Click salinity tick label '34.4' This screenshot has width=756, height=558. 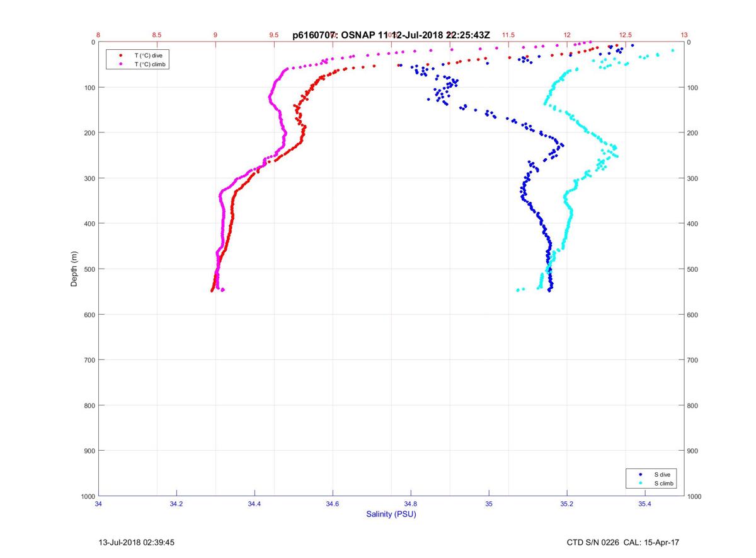(x=255, y=504)
